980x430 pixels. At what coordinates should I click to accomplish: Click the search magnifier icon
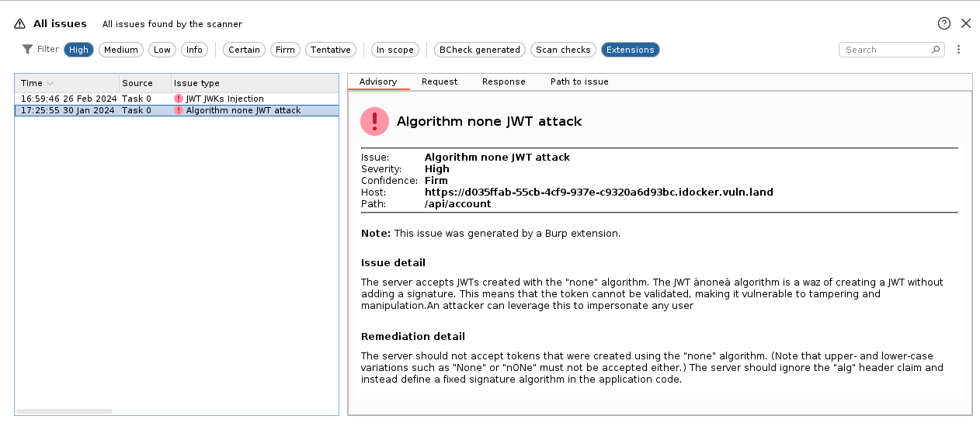936,50
